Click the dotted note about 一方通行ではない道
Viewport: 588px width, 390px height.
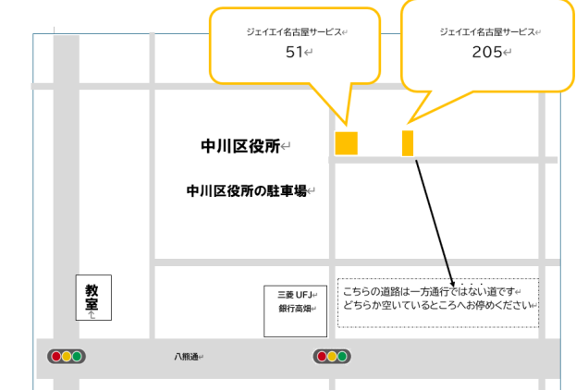[438, 303]
